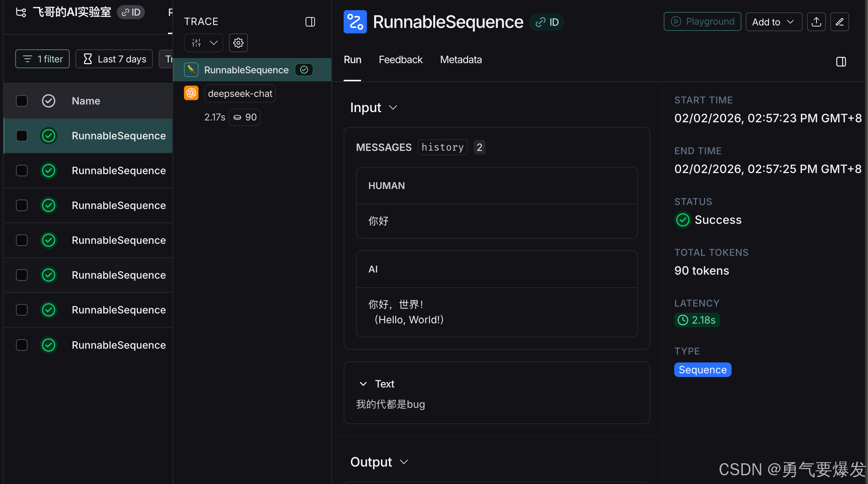This screenshot has height=484, width=868.
Task: Check the first RunnableSequence row checkbox
Action: pos(22,136)
